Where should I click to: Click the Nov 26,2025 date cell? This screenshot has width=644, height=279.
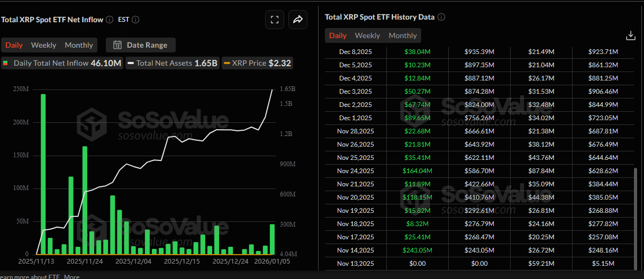point(356,145)
